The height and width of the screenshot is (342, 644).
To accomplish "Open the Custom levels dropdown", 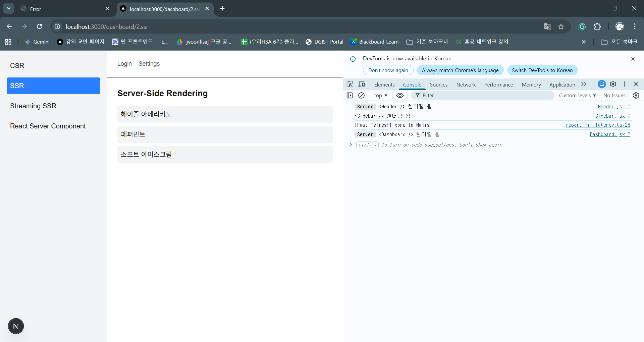I will click(577, 96).
